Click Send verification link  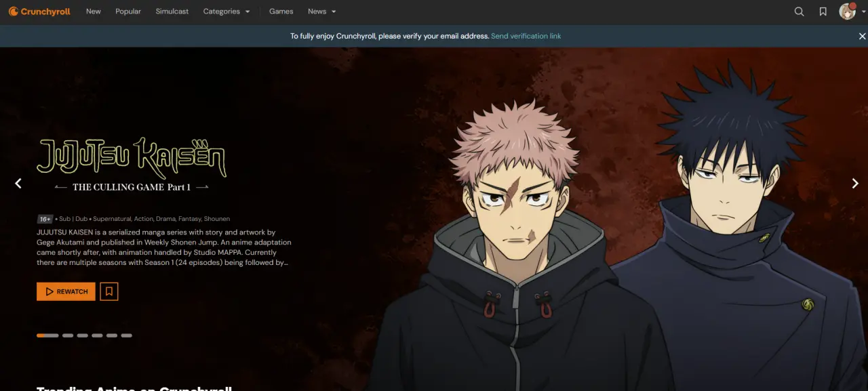tap(526, 36)
